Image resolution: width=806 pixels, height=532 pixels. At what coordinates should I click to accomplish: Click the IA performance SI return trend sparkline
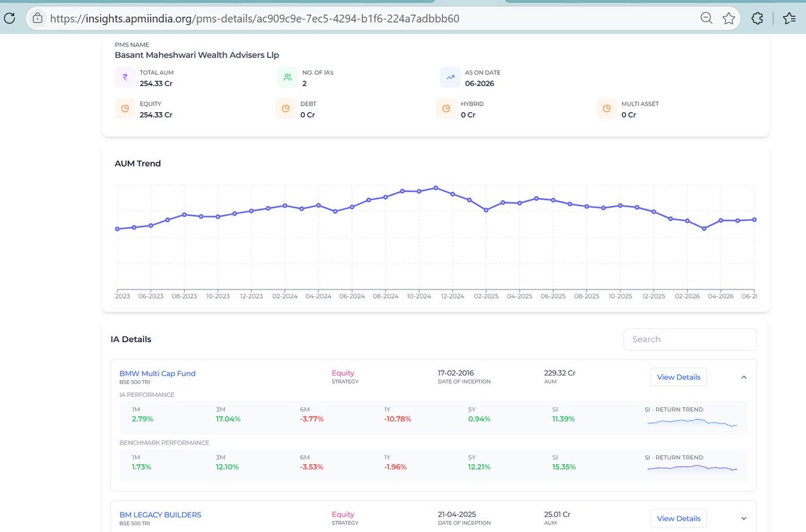692,423
